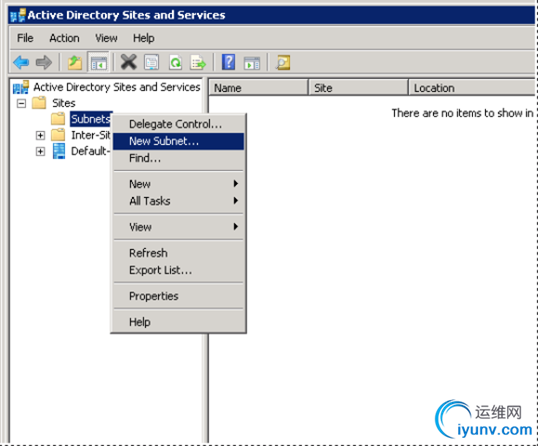Click the Inter-Site folder icon
Screen dimensions: 538x446
58,135
